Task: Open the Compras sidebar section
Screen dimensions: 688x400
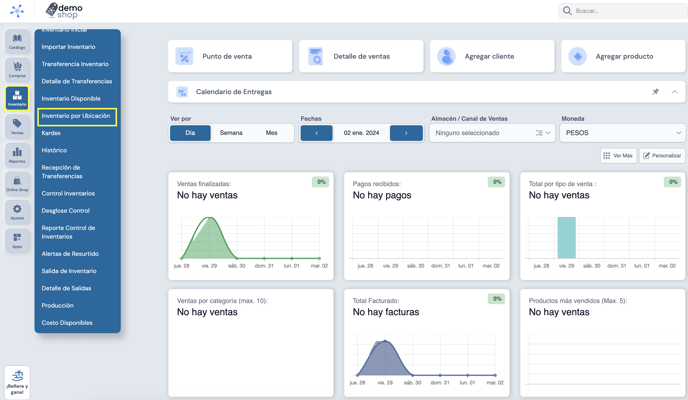Action: (x=17, y=70)
